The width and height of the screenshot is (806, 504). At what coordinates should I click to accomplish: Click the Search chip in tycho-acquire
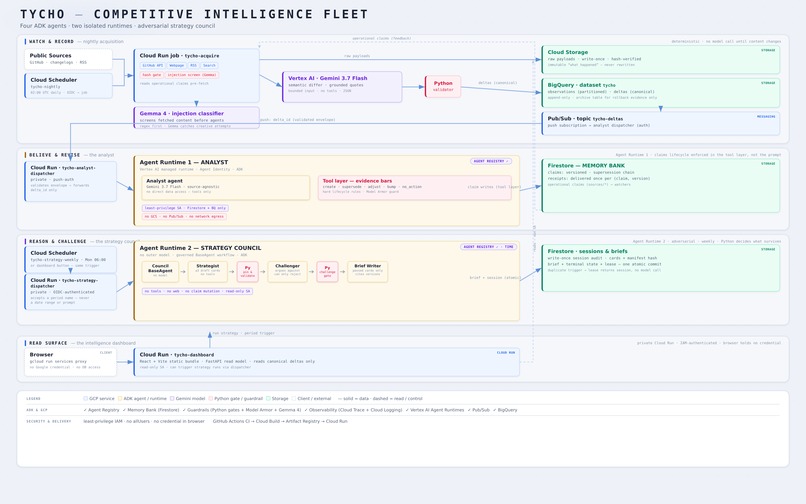coord(209,65)
